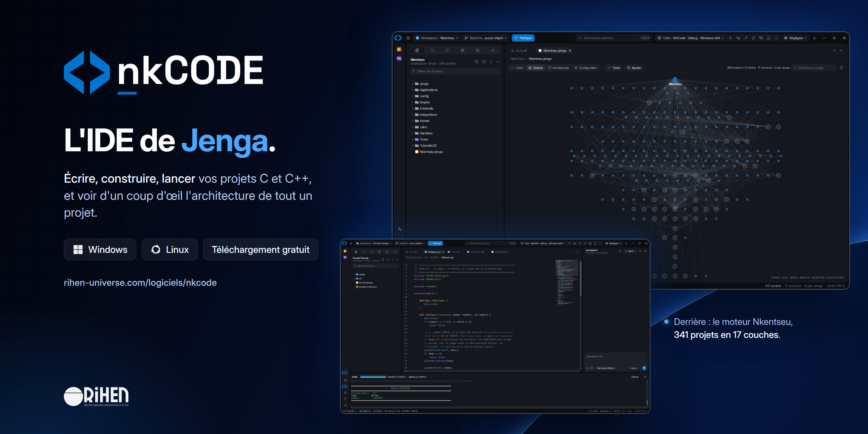868x434 pixels.
Task: Select the Code view tab in Nkentseu window
Action: pyautogui.click(x=517, y=68)
